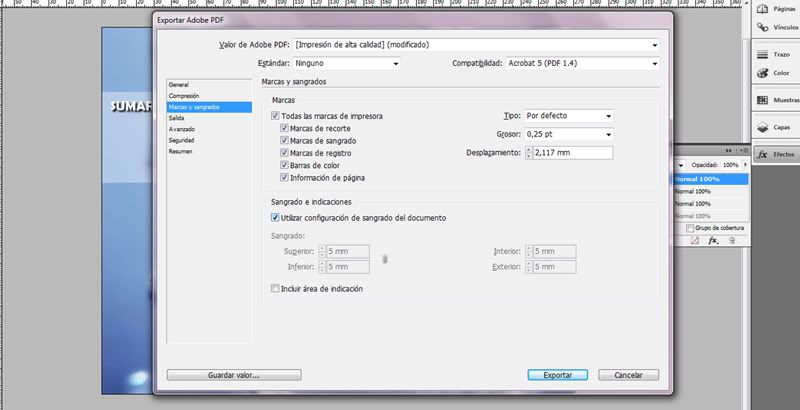Select the Compresión category

(209, 96)
